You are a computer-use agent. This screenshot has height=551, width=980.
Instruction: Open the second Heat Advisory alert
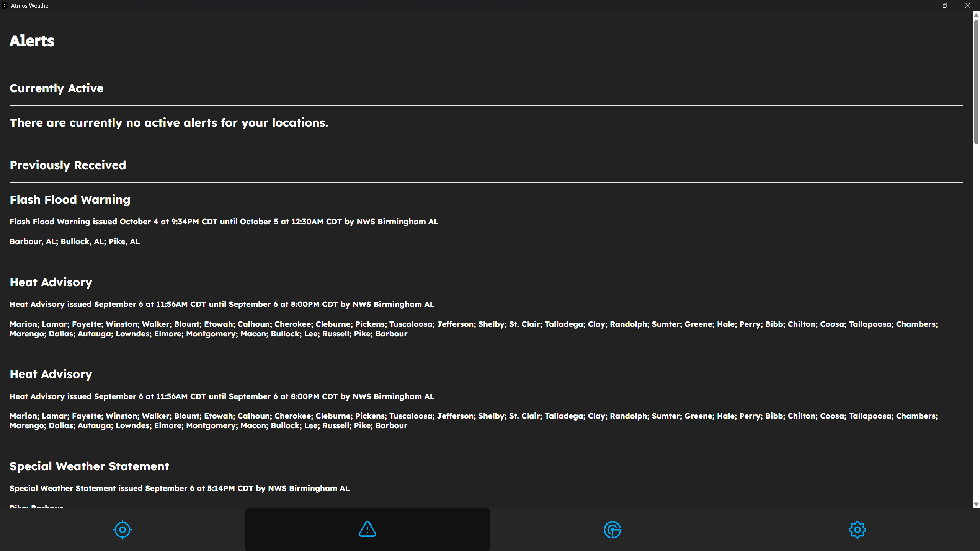coord(51,374)
